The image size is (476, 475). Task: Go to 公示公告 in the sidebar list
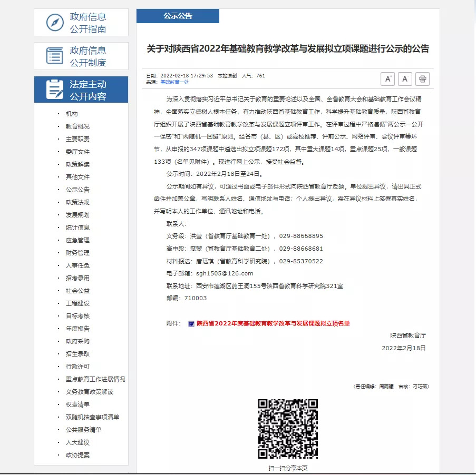tap(77, 190)
